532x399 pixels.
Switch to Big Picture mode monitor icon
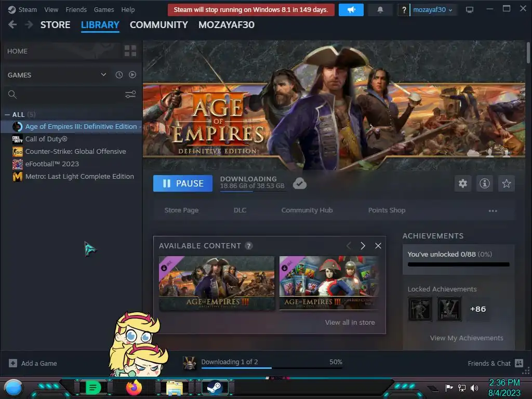click(470, 10)
